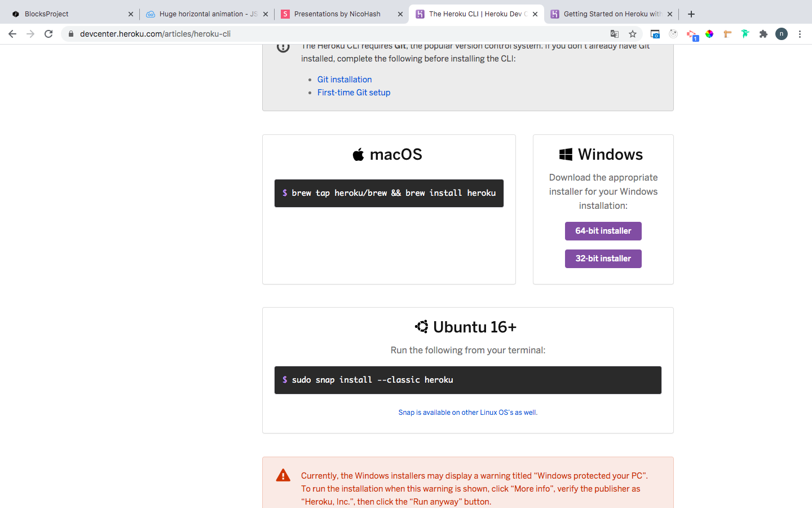
Task: Open the Git installation link
Action: (x=345, y=80)
